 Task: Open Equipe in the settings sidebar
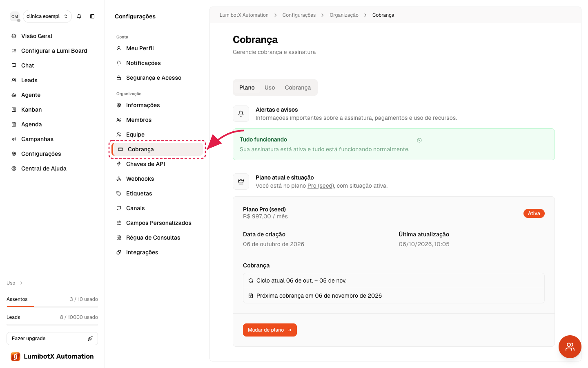(x=157, y=135)
